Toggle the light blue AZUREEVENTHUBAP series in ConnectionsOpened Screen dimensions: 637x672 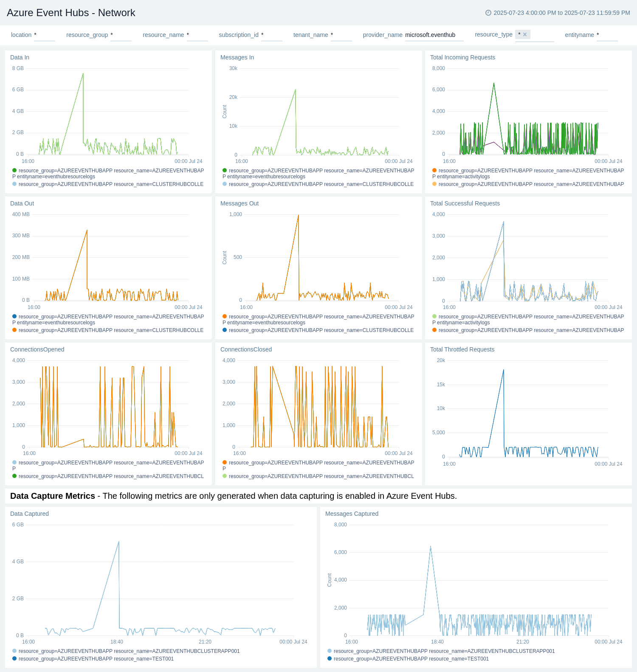[108, 466]
